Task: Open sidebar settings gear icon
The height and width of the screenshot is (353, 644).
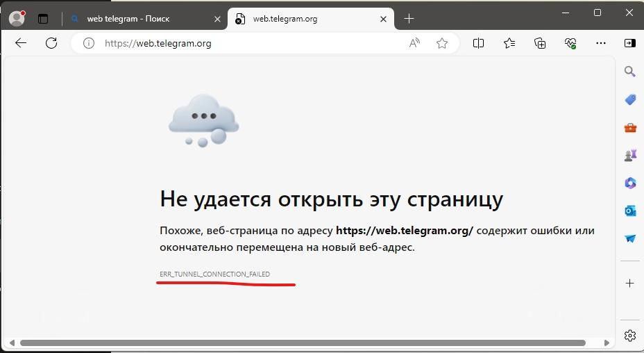Action: pyautogui.click(x=629, y=336)
